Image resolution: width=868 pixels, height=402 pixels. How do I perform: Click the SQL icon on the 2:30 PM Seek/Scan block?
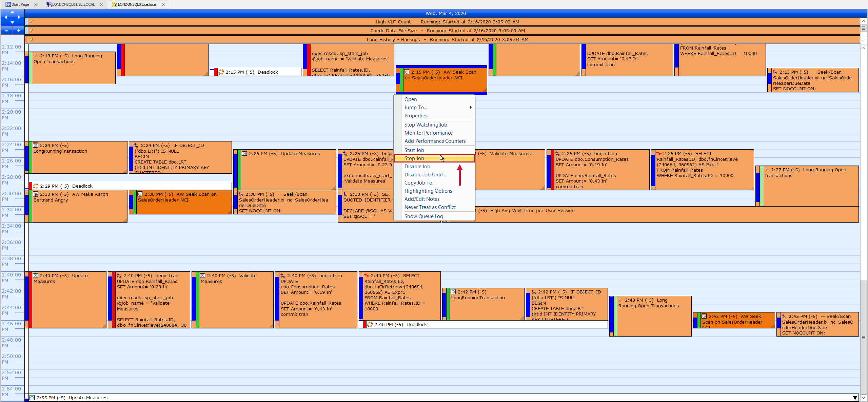click(241, 194)
